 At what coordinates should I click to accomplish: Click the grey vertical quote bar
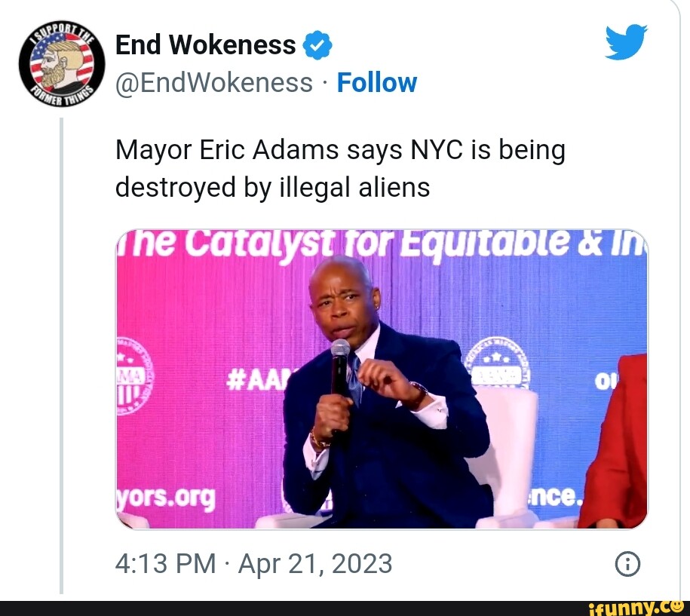click(x=62, y=356)
